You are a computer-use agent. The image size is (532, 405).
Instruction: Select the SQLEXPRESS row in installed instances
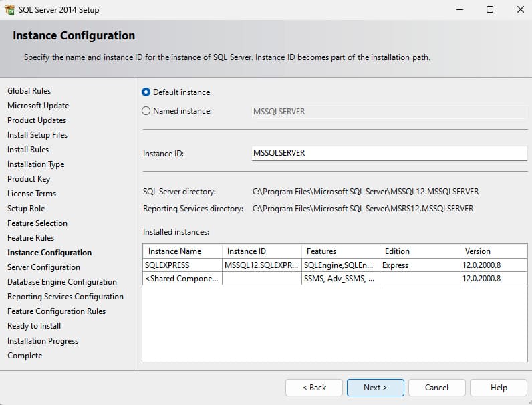pyautogui.click(x=181, y=265)
